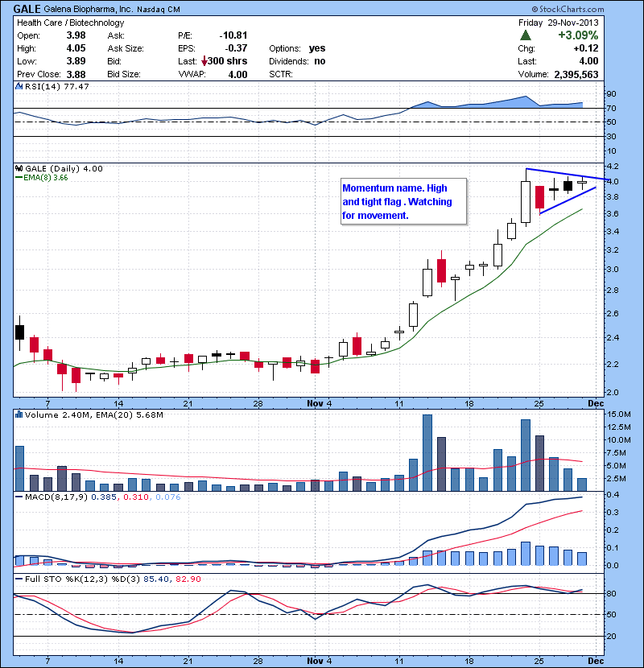
Task: Click the green EMA(8) legend line marker
Action: point(19,178)
